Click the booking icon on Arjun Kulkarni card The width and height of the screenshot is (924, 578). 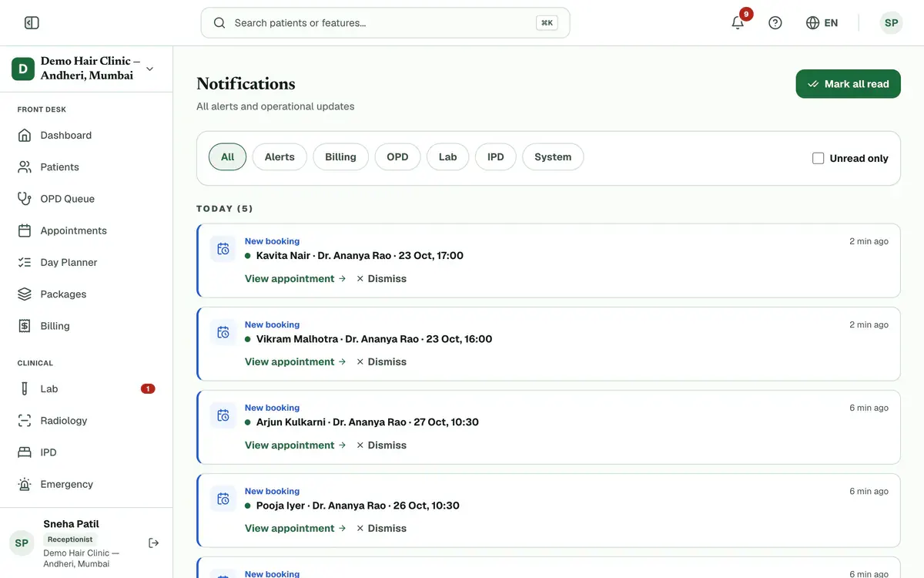[223, 415]
